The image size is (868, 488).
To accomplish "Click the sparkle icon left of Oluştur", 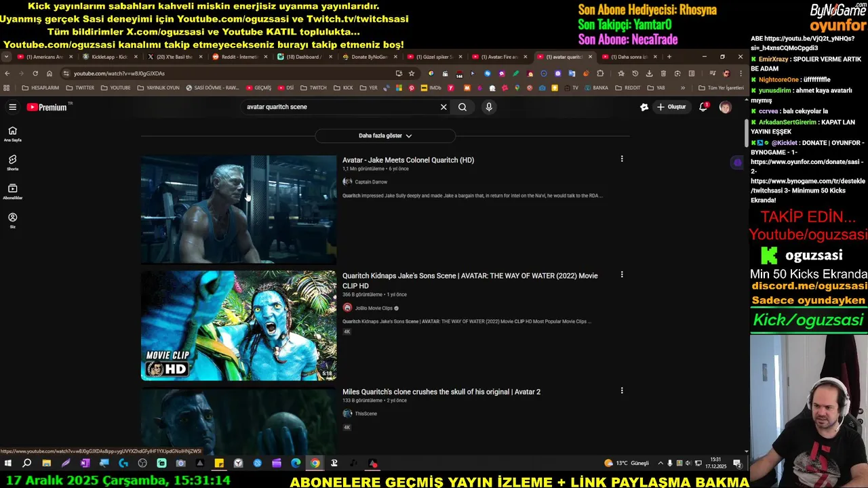I will 644,107.
